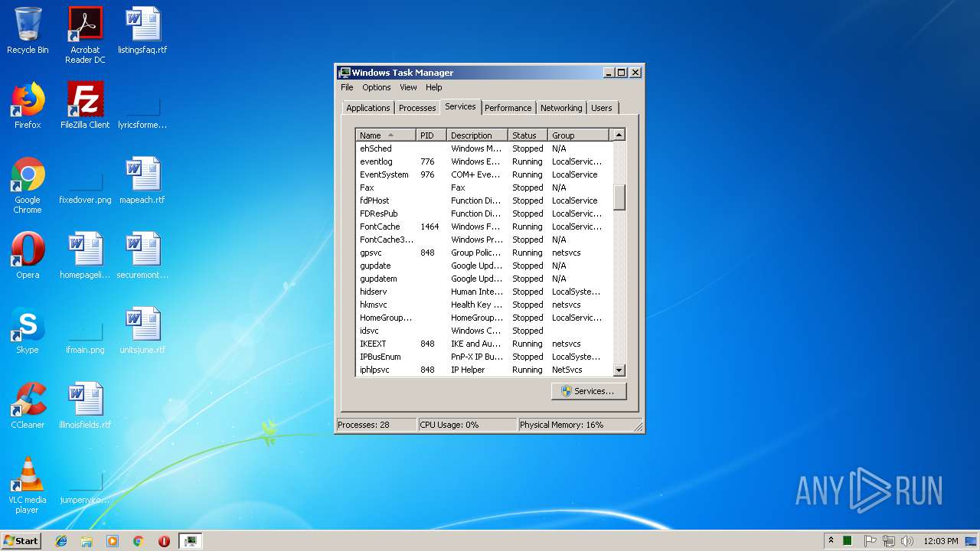
Task: Sort services by Name column
Action: point(386,135)
